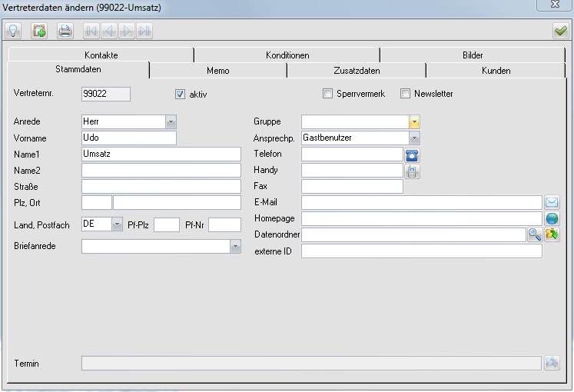Click the Name1 field containing Umsatz

point(161,154)
